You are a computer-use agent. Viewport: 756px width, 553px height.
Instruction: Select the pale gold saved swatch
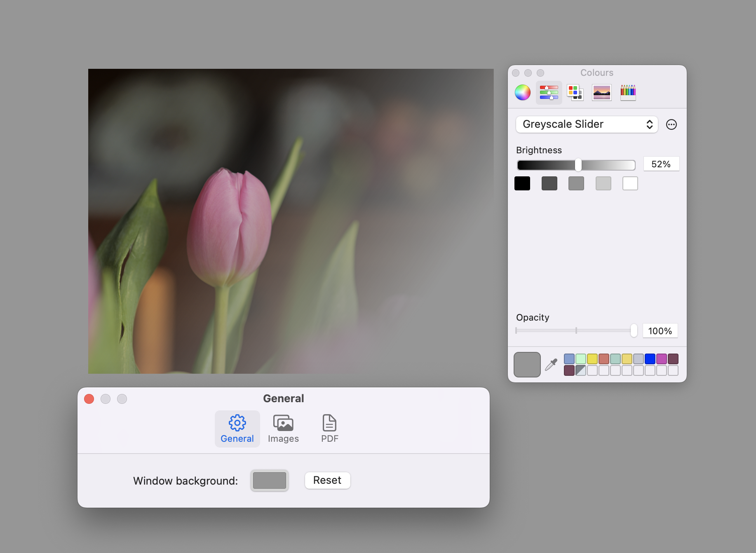click(627, 359)
